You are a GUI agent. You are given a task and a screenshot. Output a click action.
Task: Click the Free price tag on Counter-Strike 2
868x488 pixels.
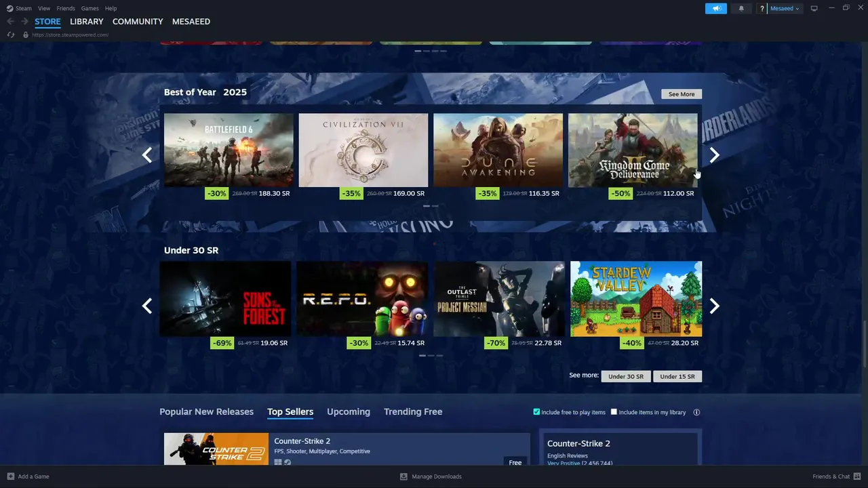[x=515, y=462]
